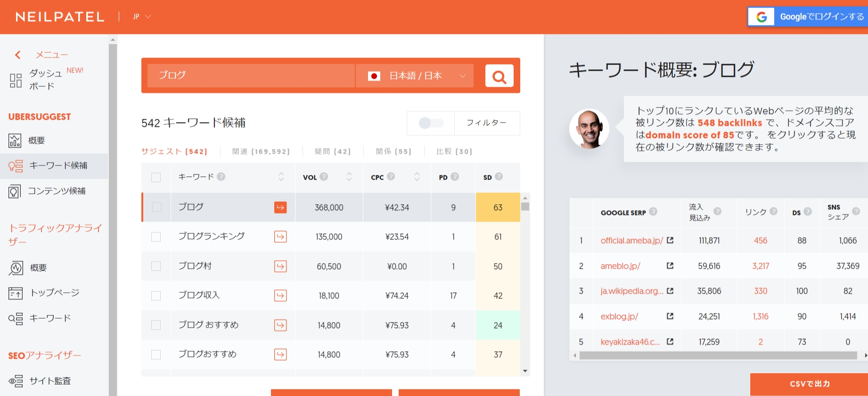Show help for the CPC column

pos(391,176)
